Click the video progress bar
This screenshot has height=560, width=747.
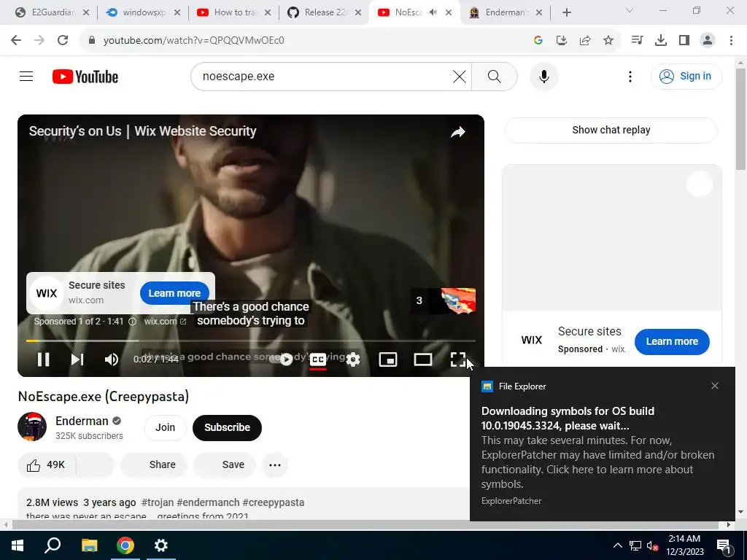point(251,341)
